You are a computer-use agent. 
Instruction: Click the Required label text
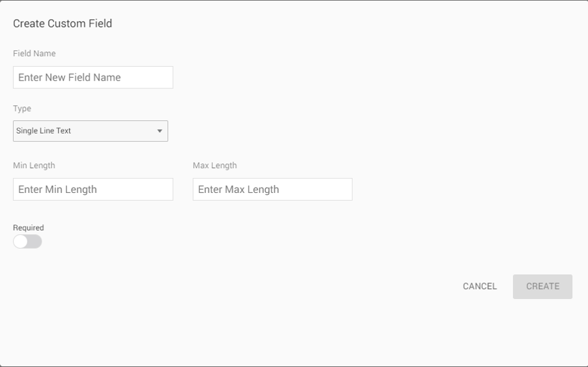[x=29, y=228]
